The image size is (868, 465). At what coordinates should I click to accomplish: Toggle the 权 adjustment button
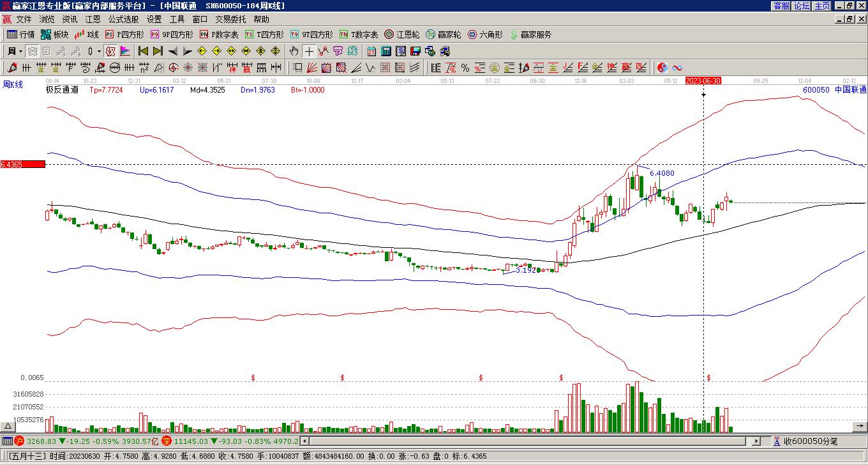point(110,51)
